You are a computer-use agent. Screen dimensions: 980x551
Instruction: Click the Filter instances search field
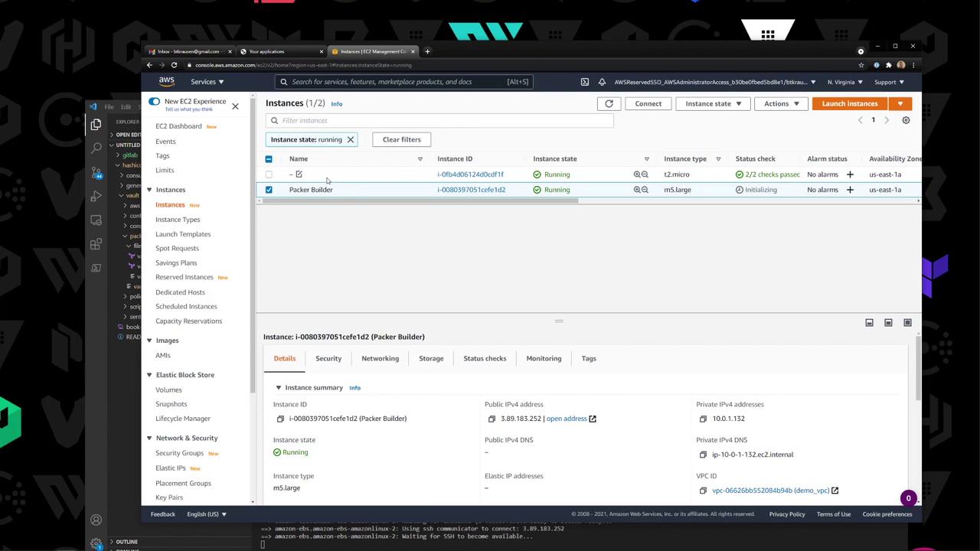(439, 120)
